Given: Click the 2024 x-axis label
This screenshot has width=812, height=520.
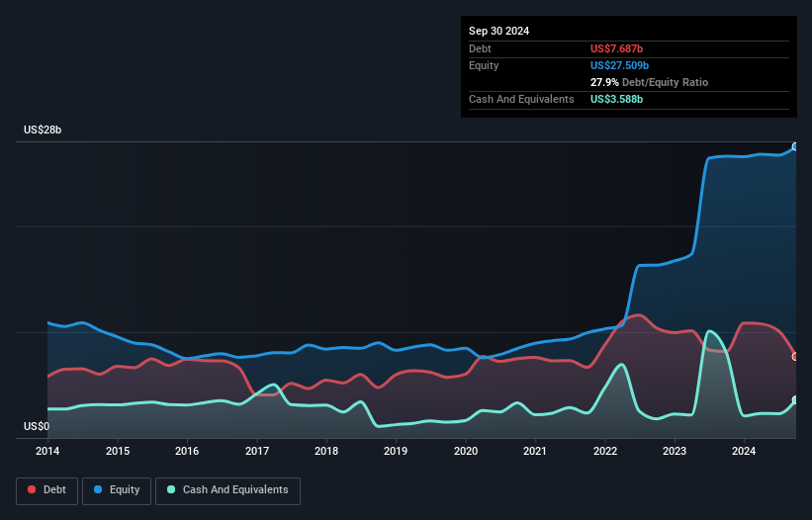Looking at the screenshot, I should pyautogui.click(x=744, y=451).
